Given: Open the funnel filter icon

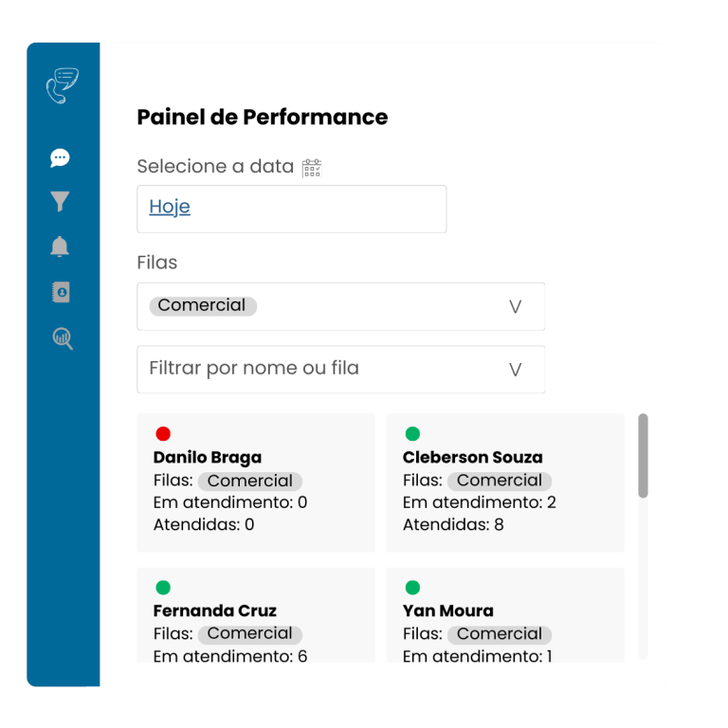Looking at the screenshot, I should point(61,202).
